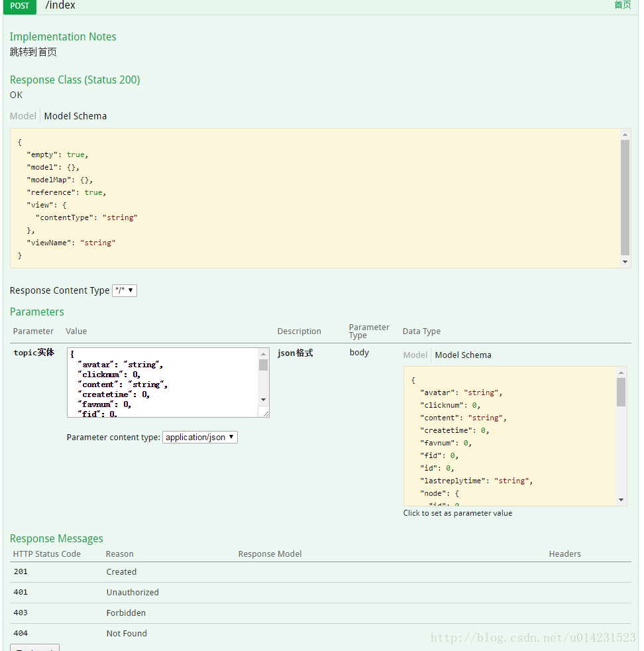This screenshot has height=651, width=644.
Task: Select the Data Type Model Schema tab
Action: 463,355
